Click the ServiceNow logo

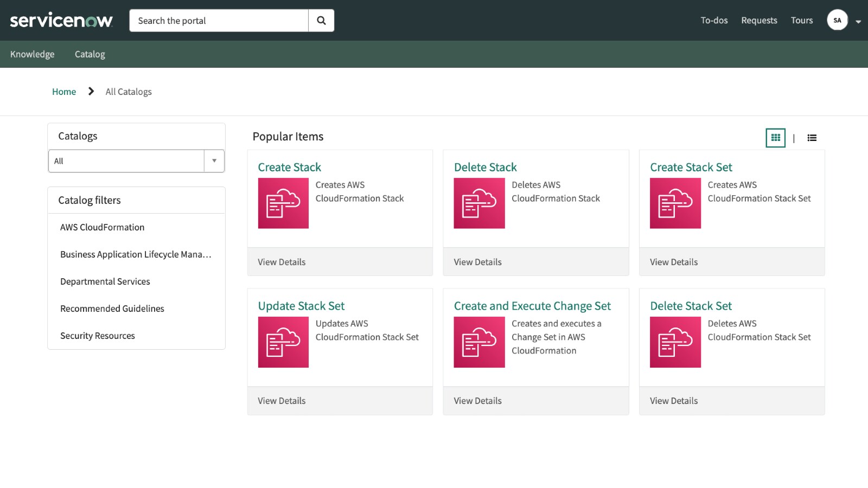click(61, 21)
